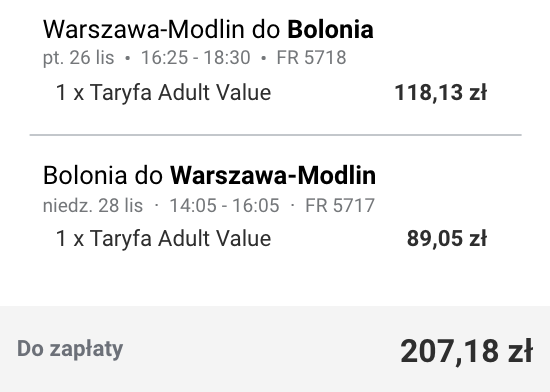The width and height of the screenshot is (550, 392).
Task: Click the Bolonia do Warszawa-Modlin heading
Action: [209, 175]
